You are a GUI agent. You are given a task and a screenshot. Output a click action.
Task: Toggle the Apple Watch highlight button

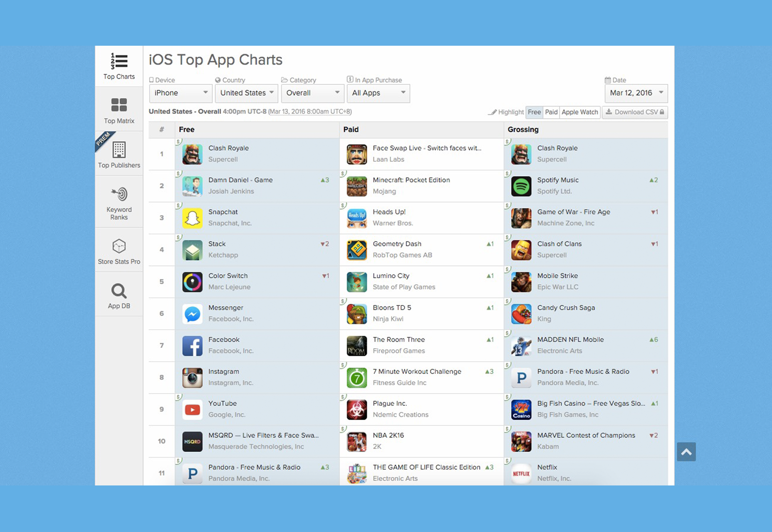tap(580, 112)
